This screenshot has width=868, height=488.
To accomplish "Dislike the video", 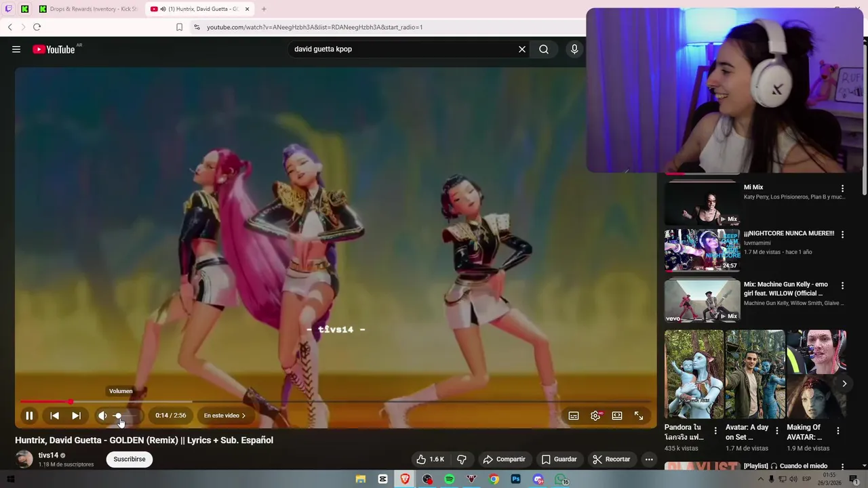I will pyautogui.click(x=462, y=459).
